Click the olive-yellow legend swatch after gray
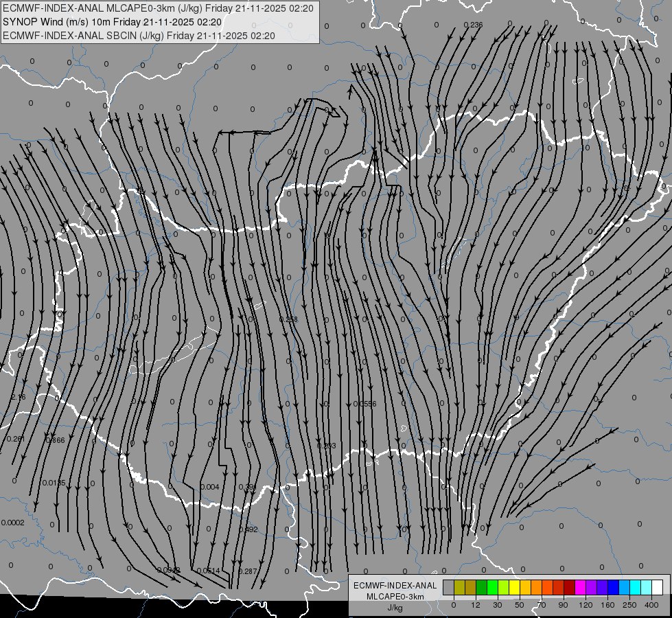Screen dimensions: 672x618 (x=459, y=587)
